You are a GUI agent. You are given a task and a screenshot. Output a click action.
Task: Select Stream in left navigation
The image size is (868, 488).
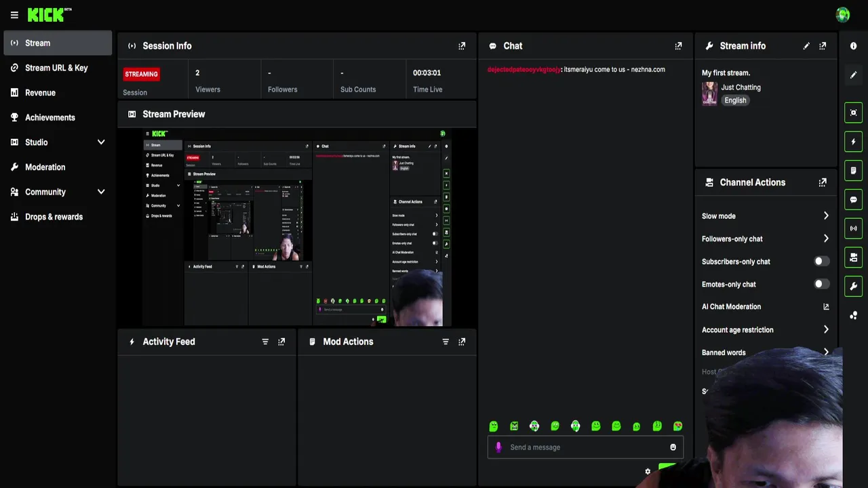click(58, 43)
